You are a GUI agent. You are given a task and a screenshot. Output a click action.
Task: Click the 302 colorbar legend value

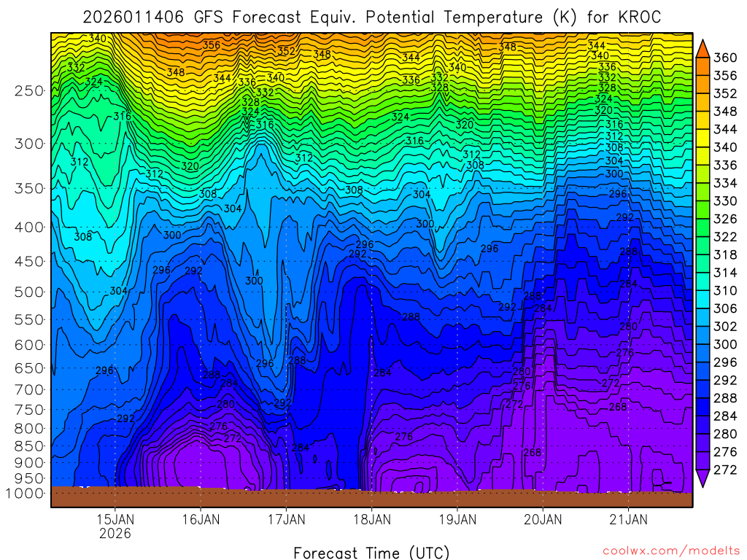pos(725,327)
